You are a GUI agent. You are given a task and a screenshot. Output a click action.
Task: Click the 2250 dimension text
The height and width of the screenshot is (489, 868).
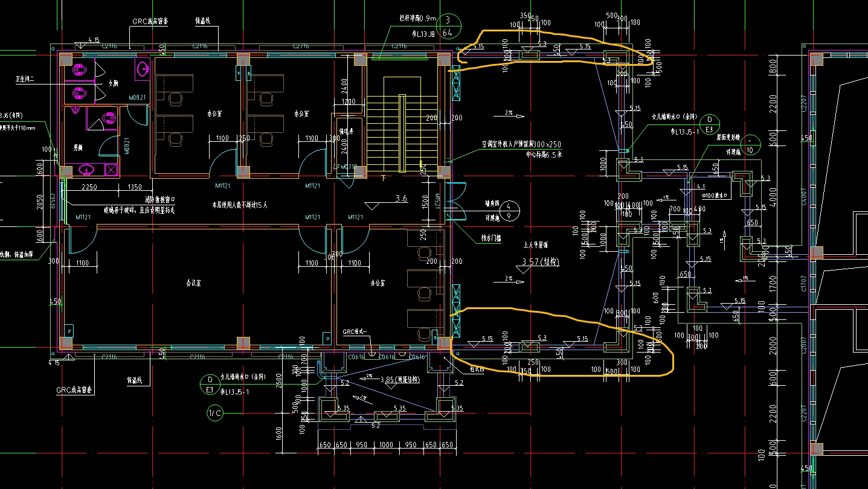[90, 187]
